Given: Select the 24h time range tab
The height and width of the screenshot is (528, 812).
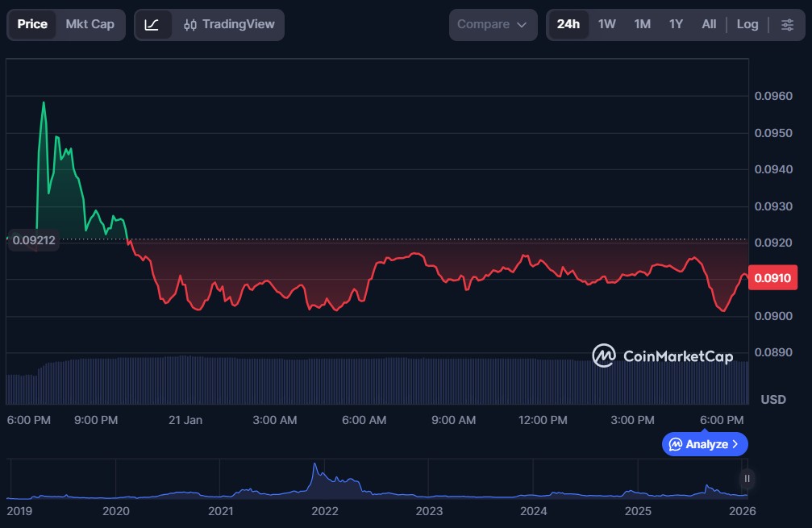Looking at the screenshot, I should click(568, 24).
